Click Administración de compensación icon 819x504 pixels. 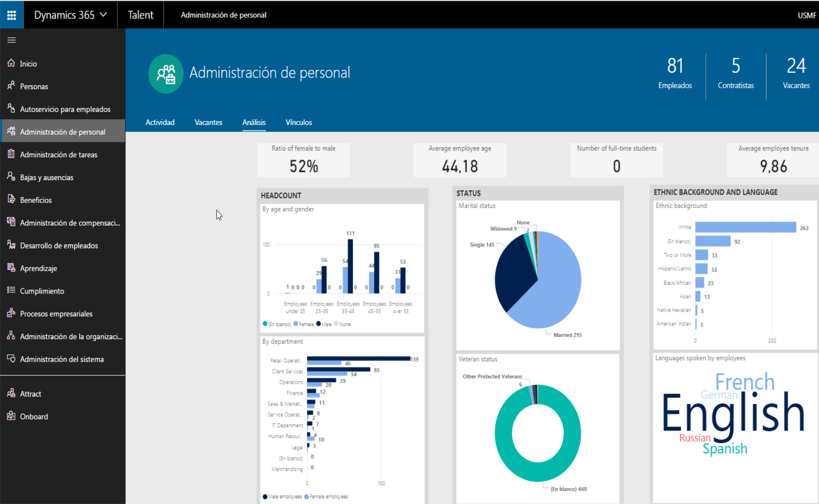click(x=11, y=222)
